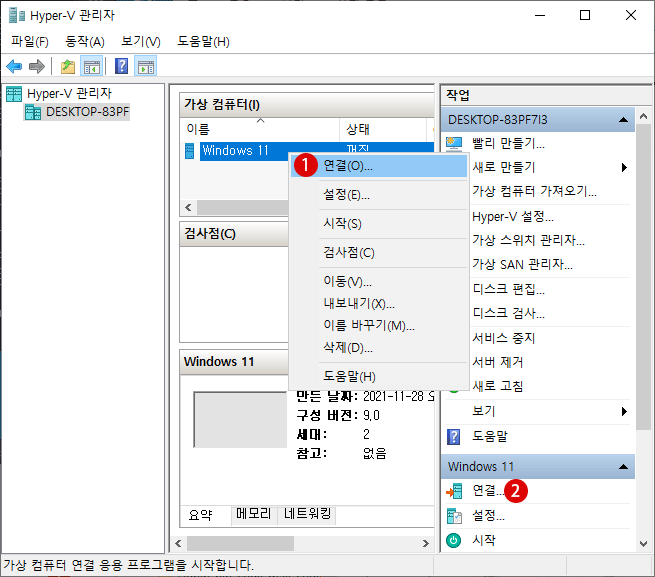Screen dimensions: 655x577
Task: Choose 이동(V)... from the context menu
Action: coord(379,281)
